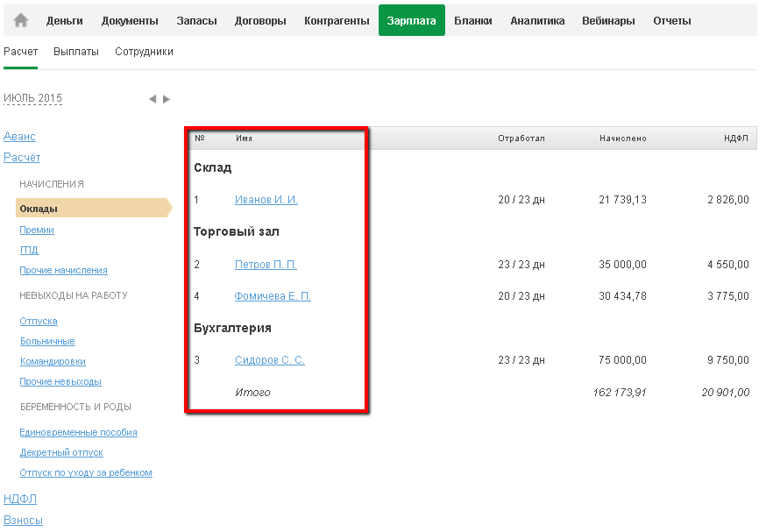The image size is (766, 532).
Task: Open employee Фомичева Е. П.
Action: [273, 296]
